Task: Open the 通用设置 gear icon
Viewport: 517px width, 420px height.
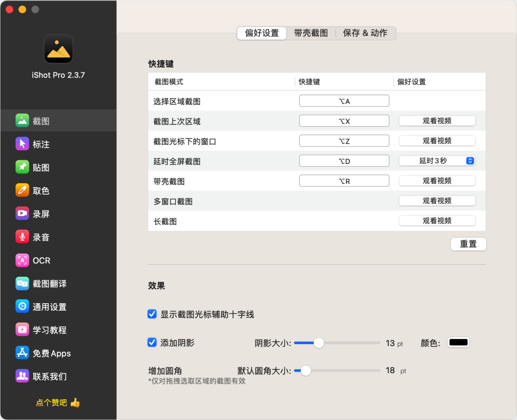Action: coord(22,306)
